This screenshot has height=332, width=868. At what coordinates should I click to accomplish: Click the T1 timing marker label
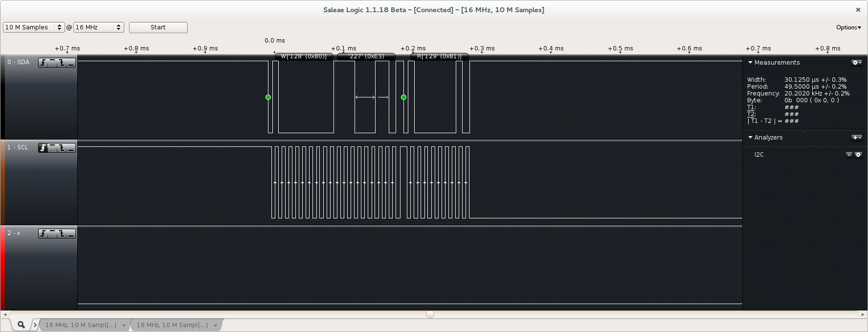click(751, 107)
